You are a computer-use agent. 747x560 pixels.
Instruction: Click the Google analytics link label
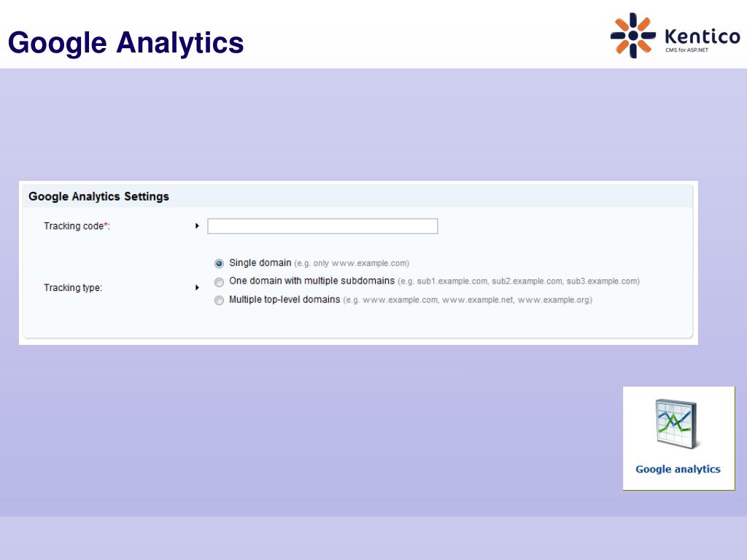tap(678, 469)
